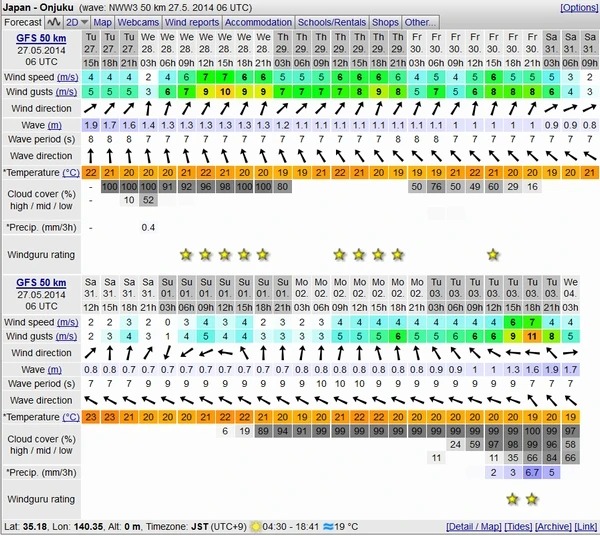Click the sun sunrise-sunset icon
Image resolution: width=600 pixels, height=536 pixels.
point(255,527)
